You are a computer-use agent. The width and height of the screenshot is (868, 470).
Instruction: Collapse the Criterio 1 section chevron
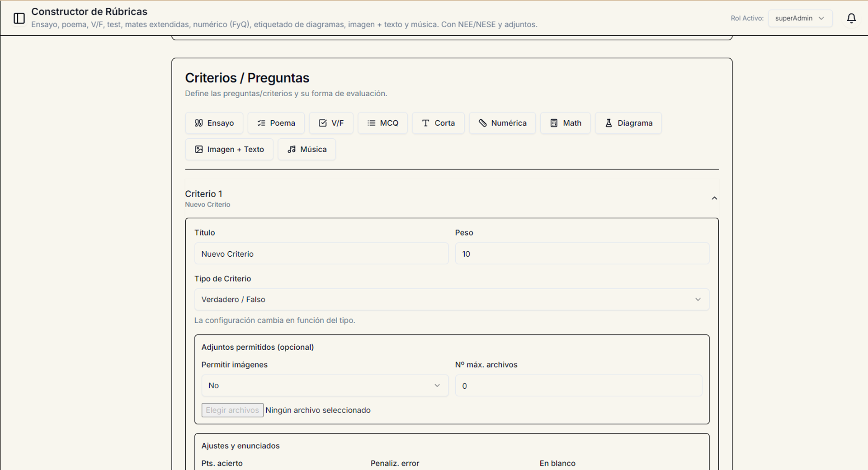click(714, 198)
